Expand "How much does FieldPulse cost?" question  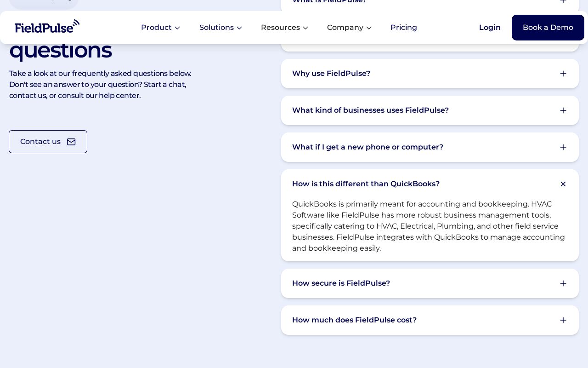[x=354, y=320]
